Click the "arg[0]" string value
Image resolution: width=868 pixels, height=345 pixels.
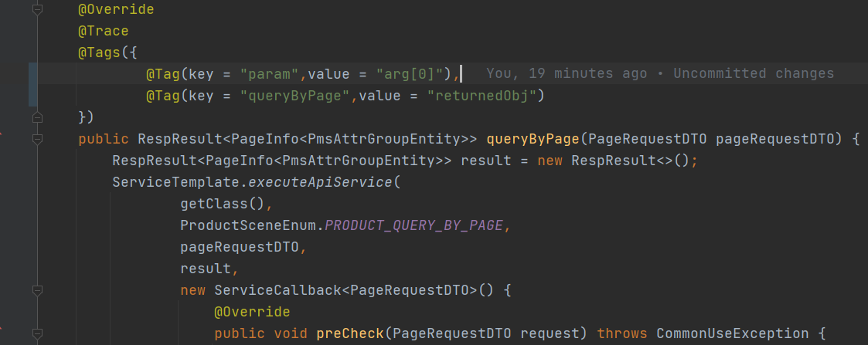410,74
